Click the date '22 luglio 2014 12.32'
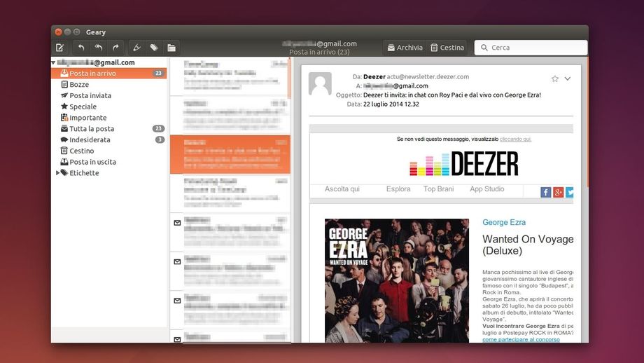The image size is (644, 363). [391, 104]
